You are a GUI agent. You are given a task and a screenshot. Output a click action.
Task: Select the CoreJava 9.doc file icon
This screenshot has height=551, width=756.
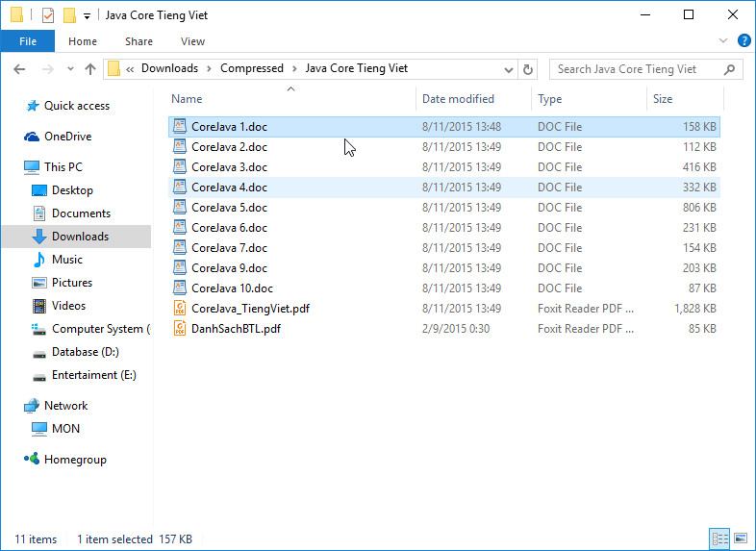click(x=180, y=268)
